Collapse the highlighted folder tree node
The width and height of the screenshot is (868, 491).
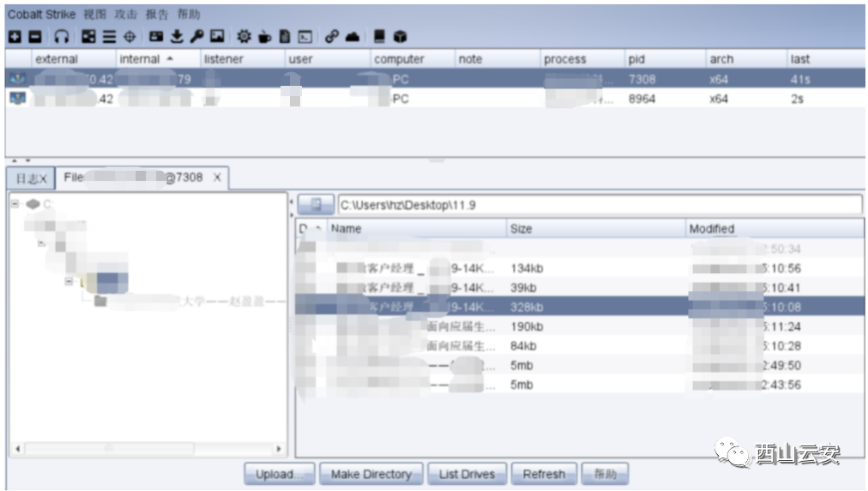[69, 281]
